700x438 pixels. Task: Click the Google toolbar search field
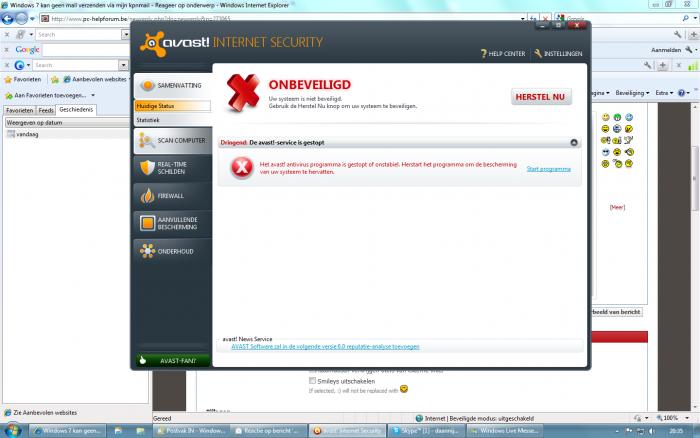87,50
